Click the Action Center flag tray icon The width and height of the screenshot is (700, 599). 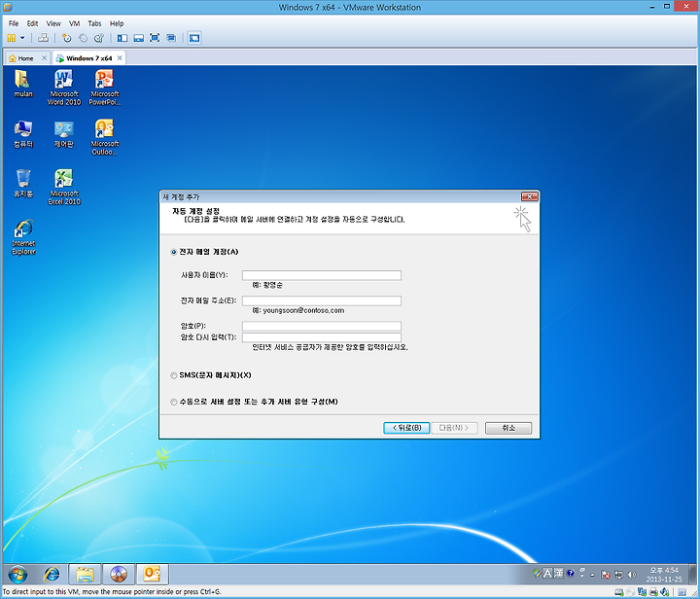pos(606,575)
